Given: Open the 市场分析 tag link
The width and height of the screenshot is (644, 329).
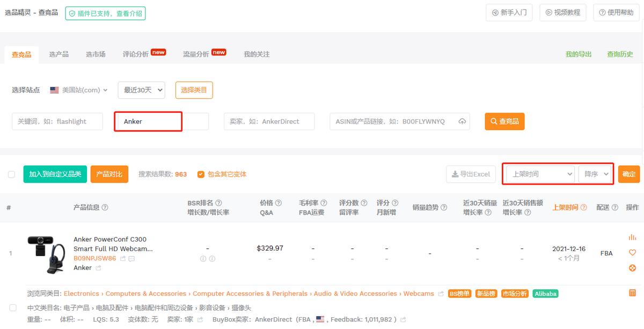Looking at the screenshot, I should pyautogui.click(x=514, y=294).
